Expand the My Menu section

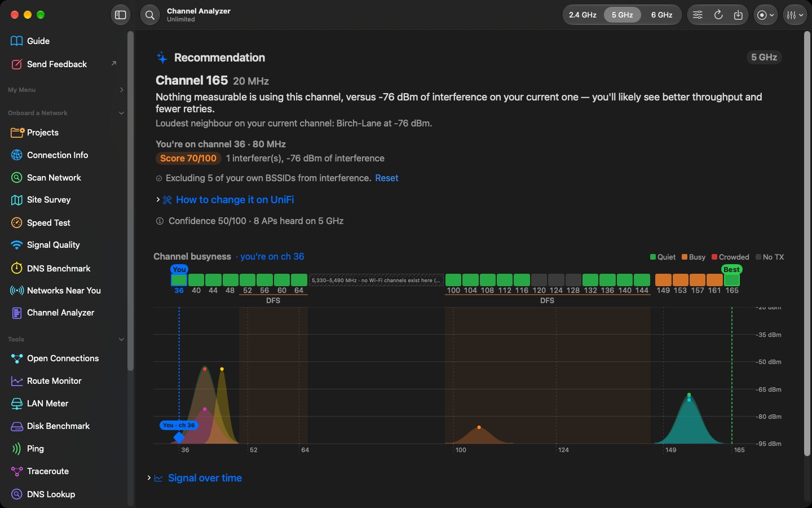[x=121, y=90]
